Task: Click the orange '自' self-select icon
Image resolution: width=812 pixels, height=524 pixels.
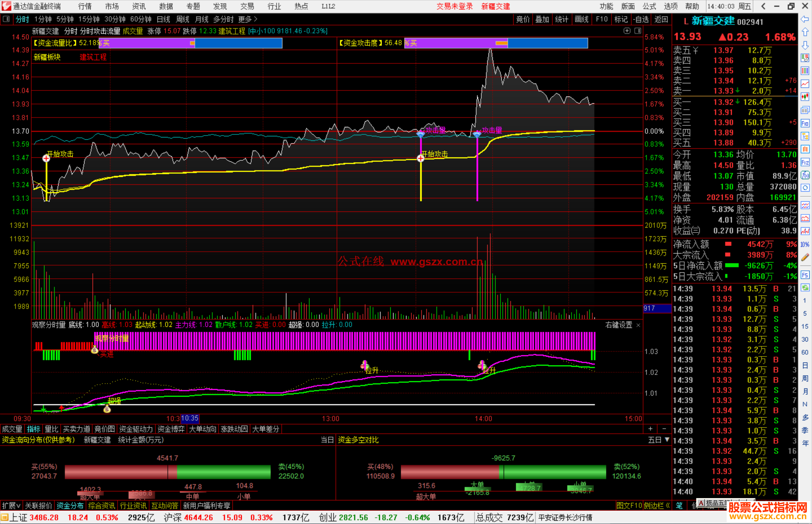Action: click(x=805, y=149)
